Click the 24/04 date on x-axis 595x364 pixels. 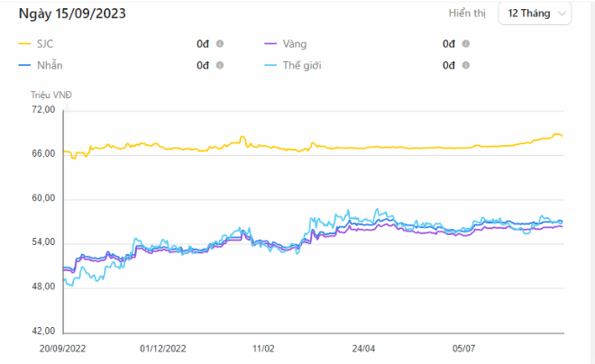coord(363,347)
